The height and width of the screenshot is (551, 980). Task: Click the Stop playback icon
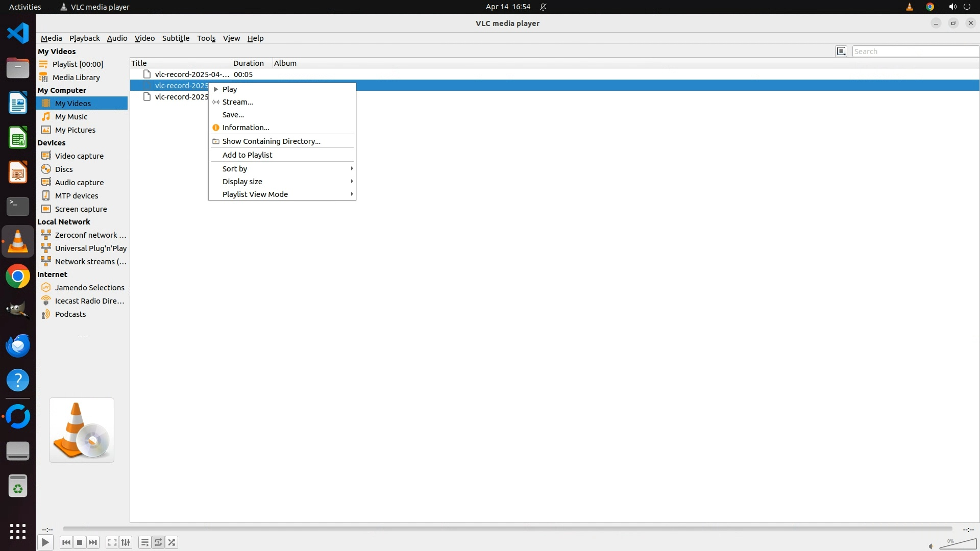[80, 542]
